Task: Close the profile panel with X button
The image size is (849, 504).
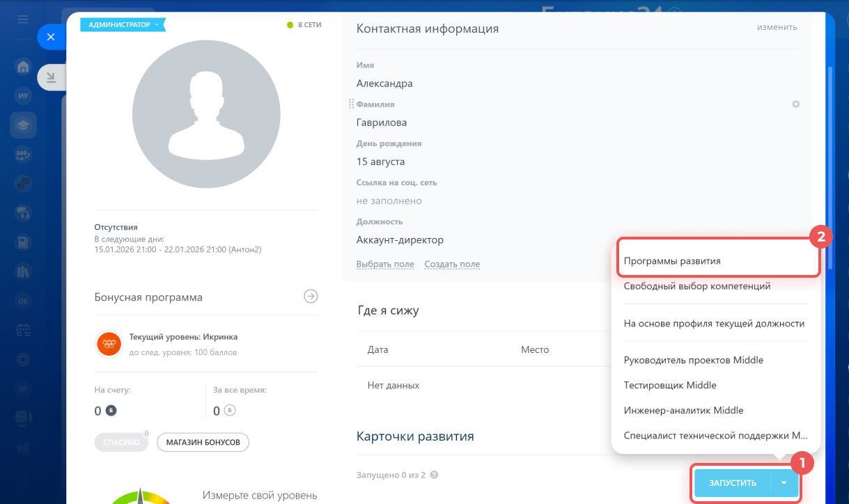Action: [50, 37]
